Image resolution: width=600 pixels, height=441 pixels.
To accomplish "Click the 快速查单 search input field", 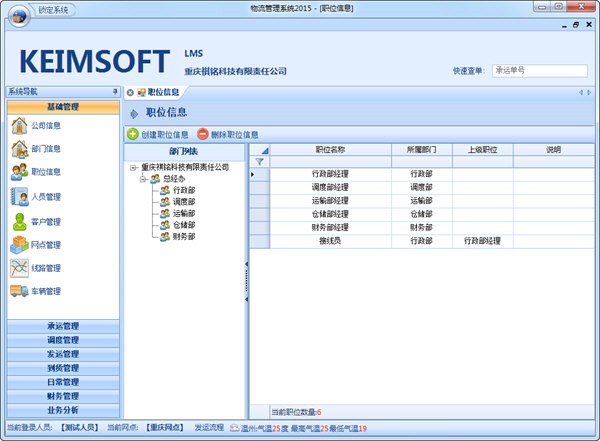I will (x=539, y=71).
